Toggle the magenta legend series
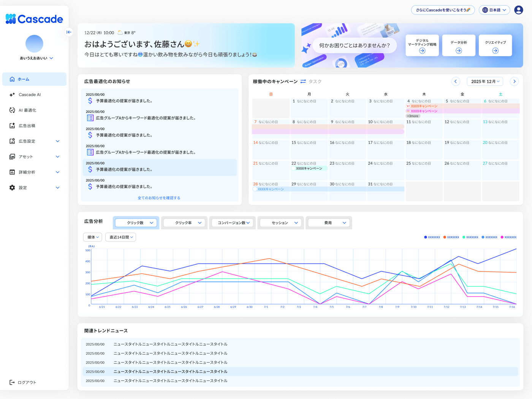 click(x=508, y=237)
